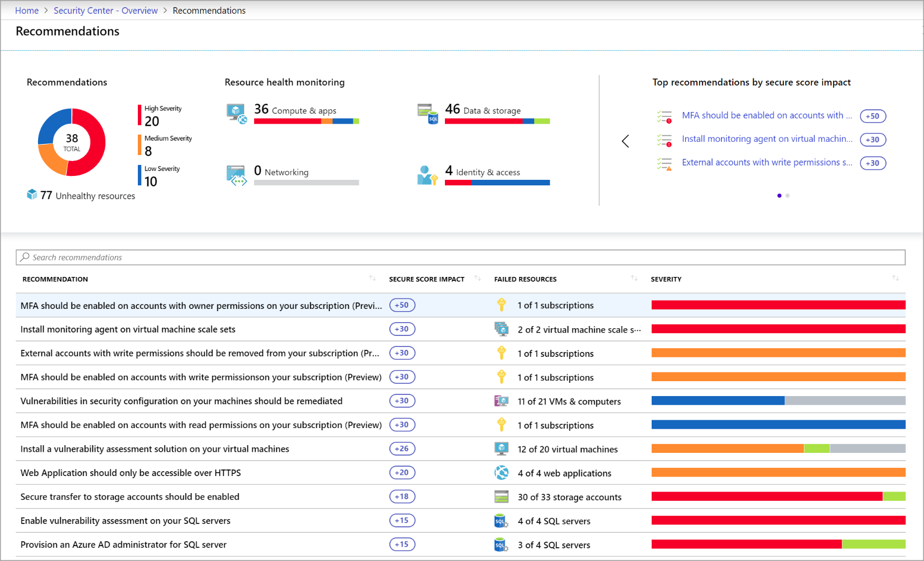924x561 pixels.
Task: Click the web applications globe icon
Action: 502,472
